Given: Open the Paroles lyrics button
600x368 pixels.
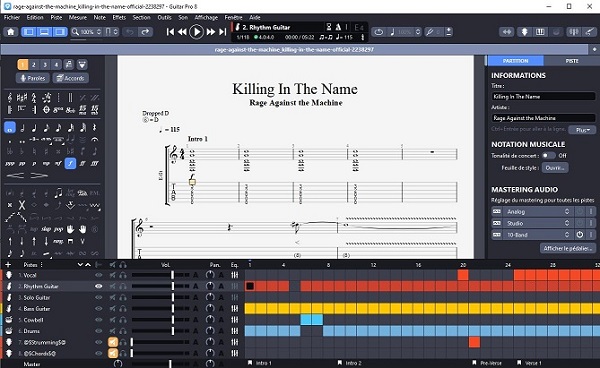Looking at the screenshot, I should pos(33,78).
